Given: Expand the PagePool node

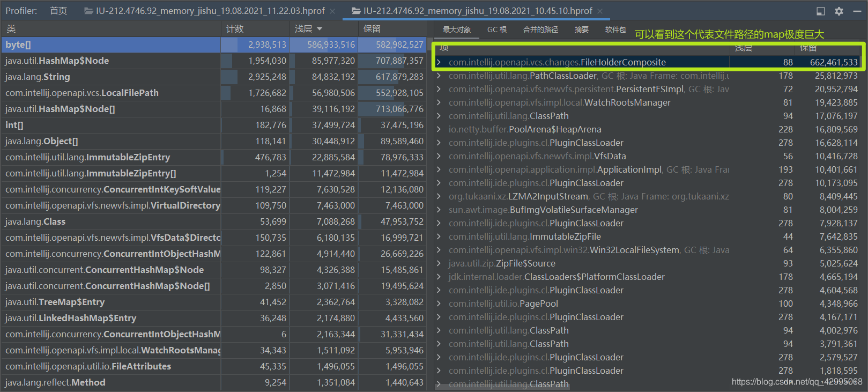Looking at the screenshot, I should [439, 304].
